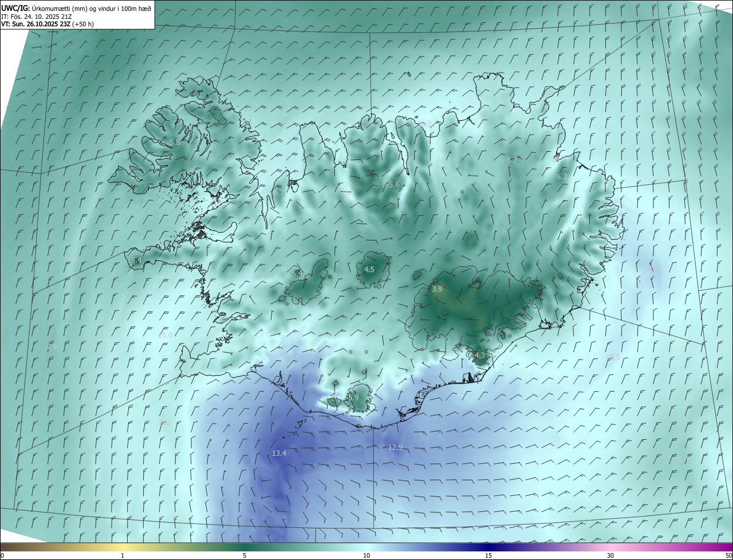Click the 7.9 value in the far western sea
The width and height of the screenshot is (733, 560).
coord(52,346)
